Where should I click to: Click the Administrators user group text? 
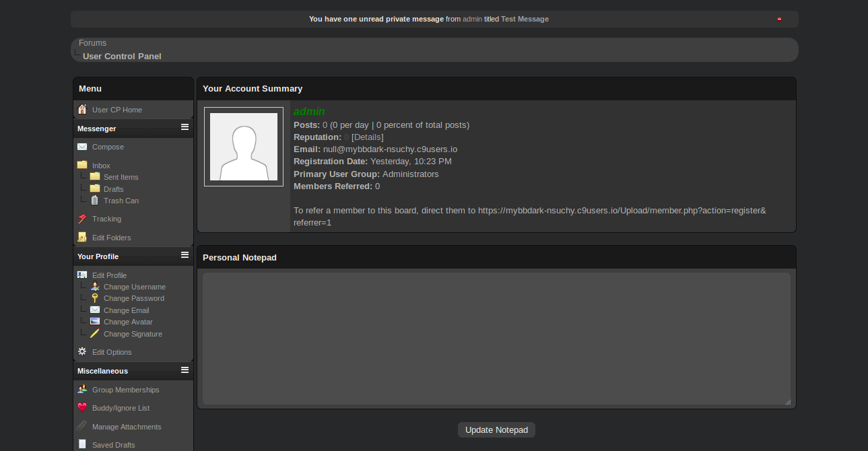(x=410, y=174)
